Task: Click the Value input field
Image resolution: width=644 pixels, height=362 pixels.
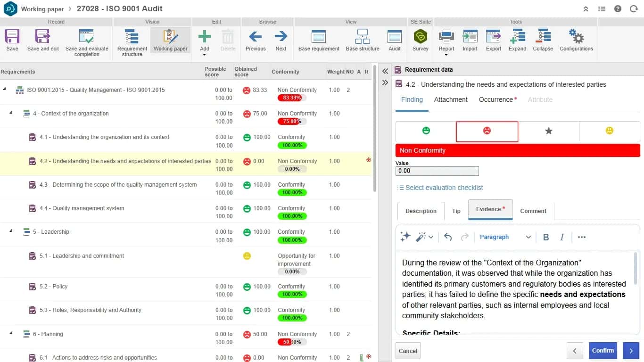Action: point(437,171)
